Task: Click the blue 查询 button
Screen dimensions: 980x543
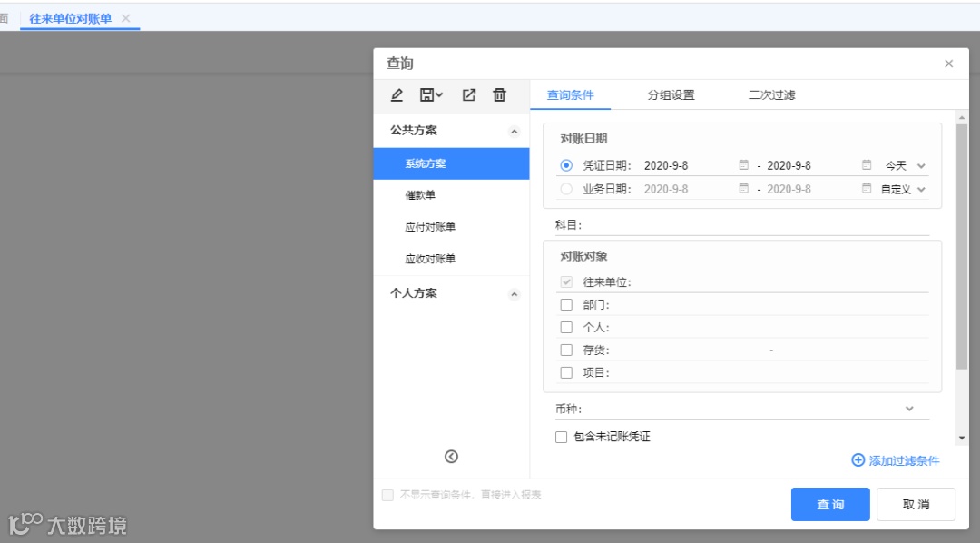Action: (x=830, y=504)
